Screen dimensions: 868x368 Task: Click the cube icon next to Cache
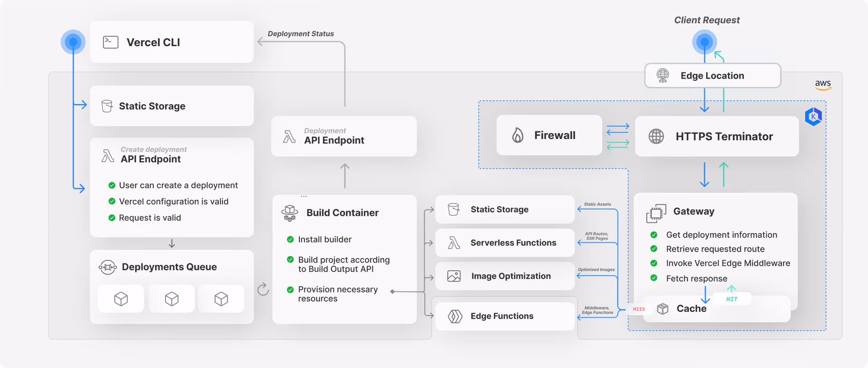pos(663,309)
